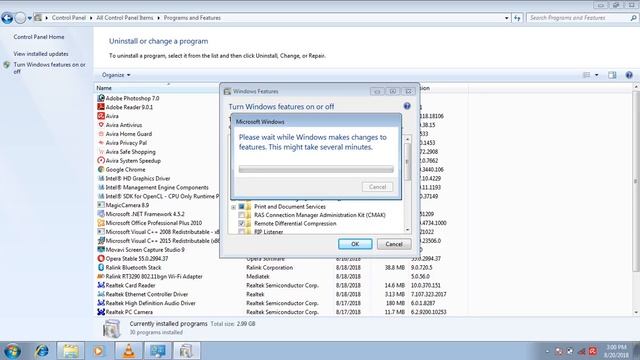Image resolution: width=640 pixels, height=360 pixels.
Task: Click Cancel in the Windows Features dialog
Action: 394,244
